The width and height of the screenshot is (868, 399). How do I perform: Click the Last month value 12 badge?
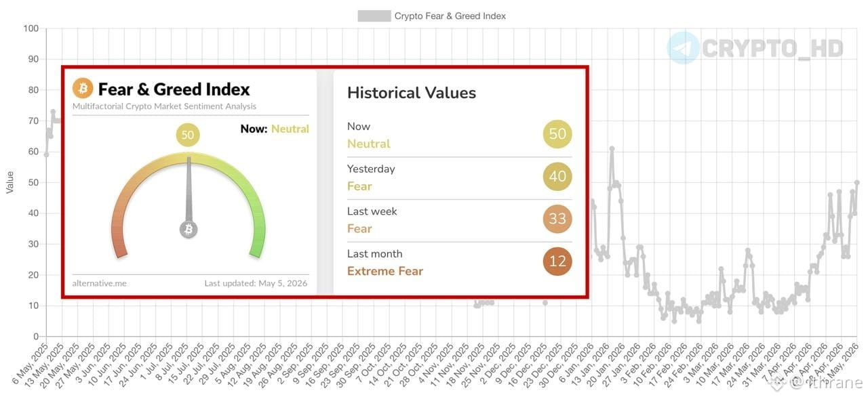tap(557, 261)
